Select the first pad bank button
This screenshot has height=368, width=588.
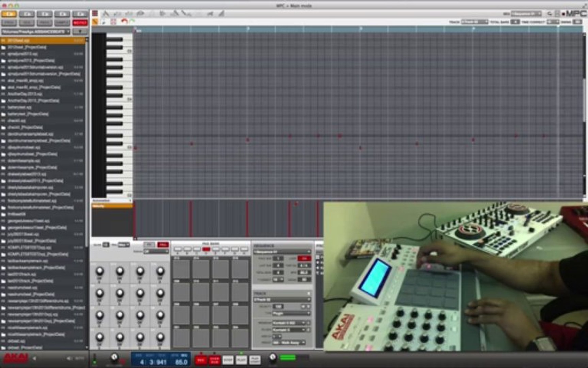[x=178, y=250]
